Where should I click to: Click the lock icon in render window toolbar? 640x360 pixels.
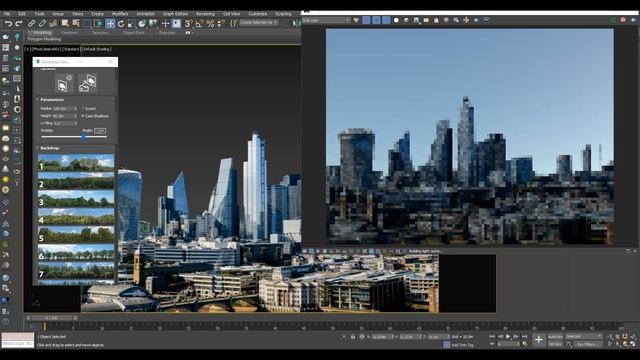(x=436, y=20)
